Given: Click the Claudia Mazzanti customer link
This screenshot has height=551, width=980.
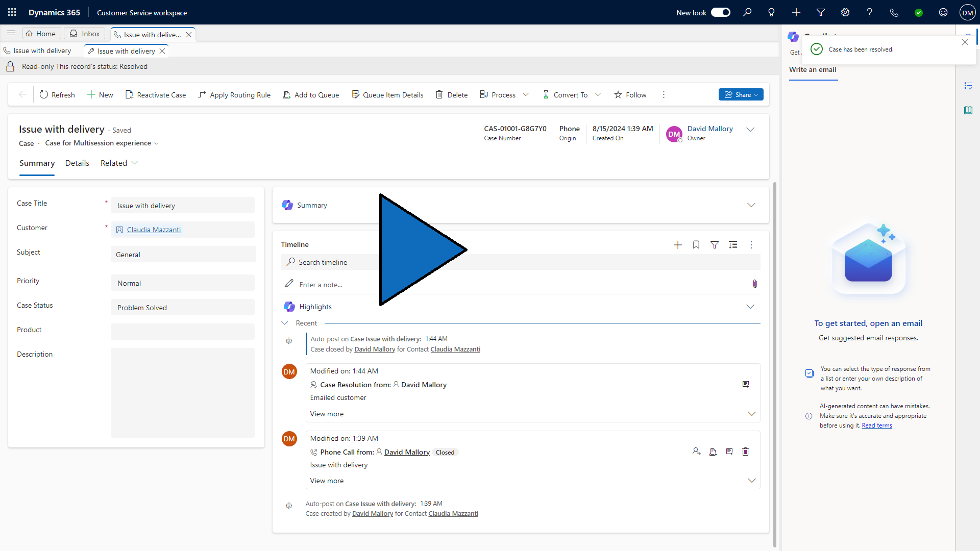Looking at the screenshot, I should tap(154, 230).
